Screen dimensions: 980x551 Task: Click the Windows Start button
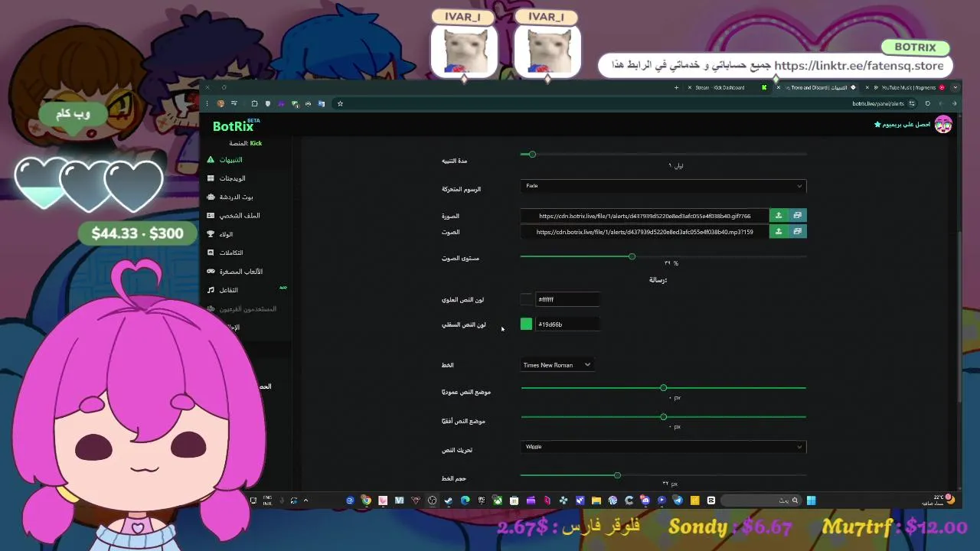(x=811, y=500)
